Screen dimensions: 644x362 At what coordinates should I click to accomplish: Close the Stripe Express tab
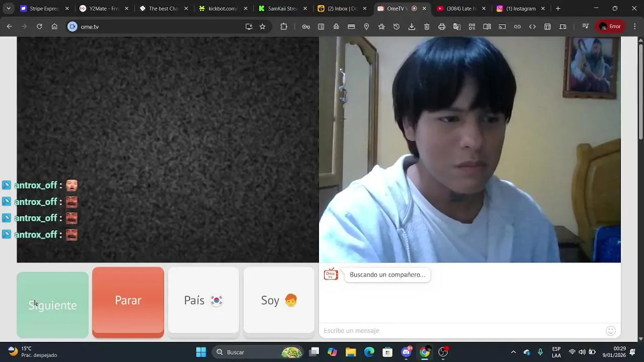(x=67, y=9)
